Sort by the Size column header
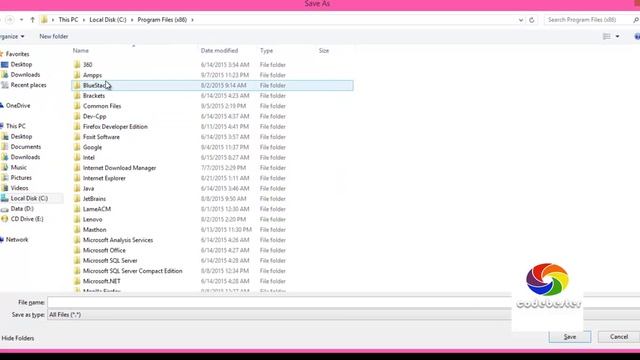The image size is (640, 360). click(x=324, y=51)
